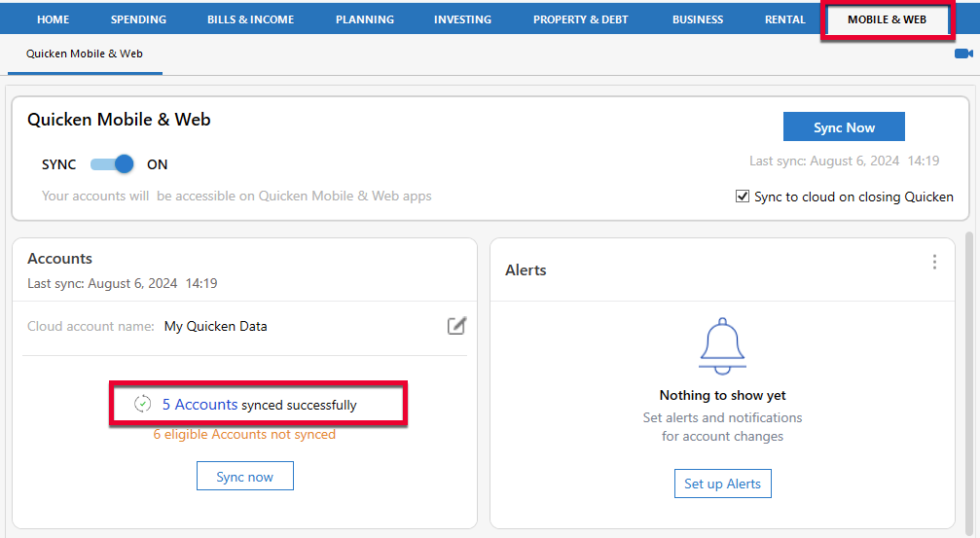Click the outlined Sync now button in the Accounts panel
Image resolution: width=980 pixels, height=538 pixels.
click(245, 476)
